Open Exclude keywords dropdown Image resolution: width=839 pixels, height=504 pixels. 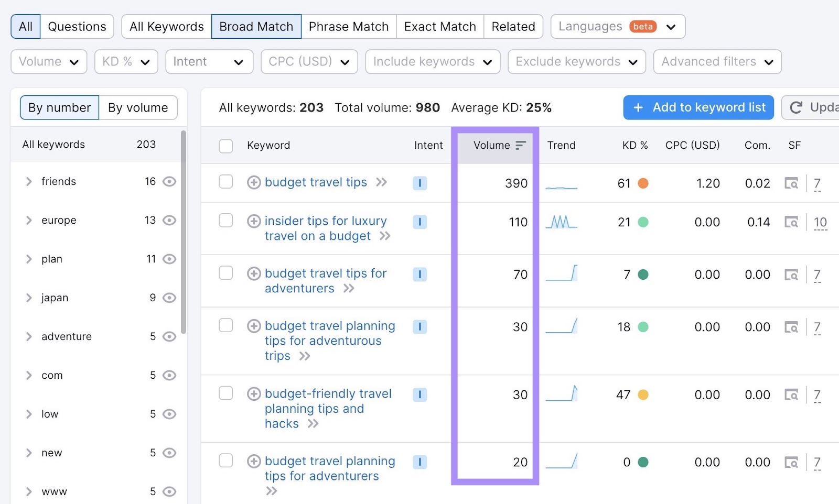click(577, 62)
